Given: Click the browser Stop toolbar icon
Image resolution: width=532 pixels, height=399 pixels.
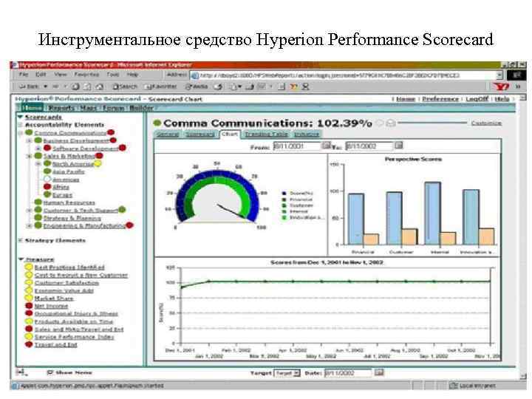Looking at the screenshot, I should pyautogui.click(x=75, y=87).
